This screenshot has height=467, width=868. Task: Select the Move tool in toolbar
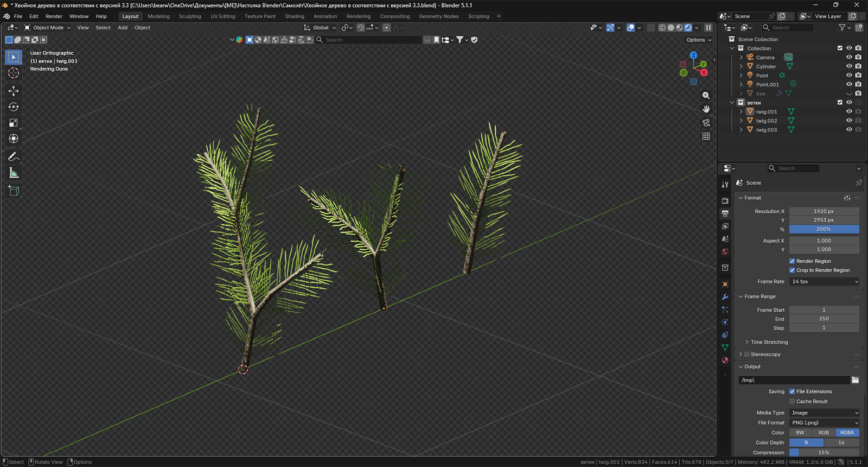14,91
